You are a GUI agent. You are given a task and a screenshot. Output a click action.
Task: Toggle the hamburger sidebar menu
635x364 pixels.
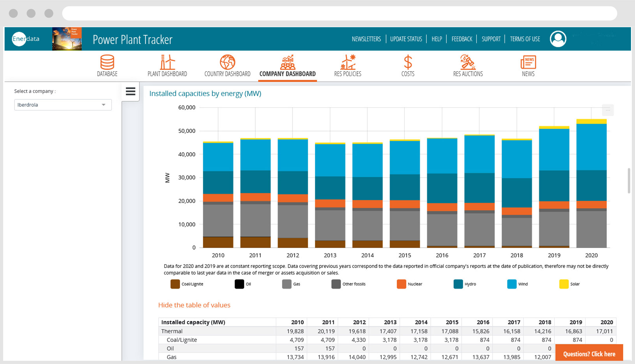(130, 91)
